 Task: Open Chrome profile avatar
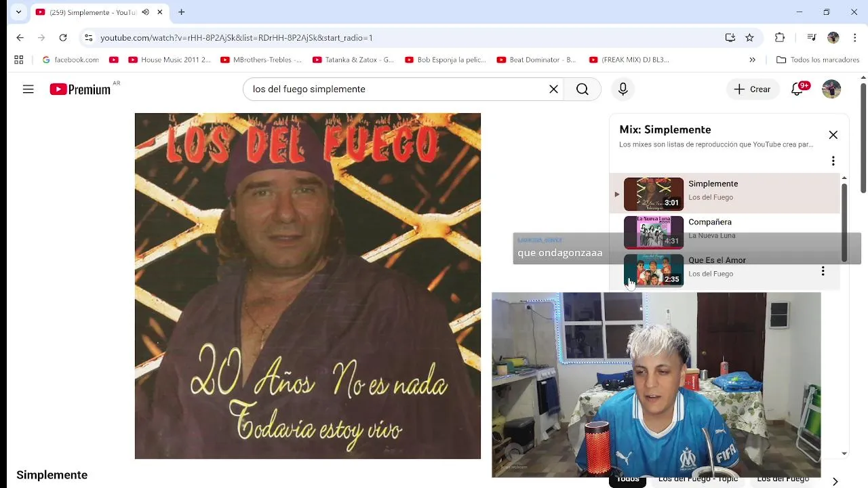[x=833, y=37]
